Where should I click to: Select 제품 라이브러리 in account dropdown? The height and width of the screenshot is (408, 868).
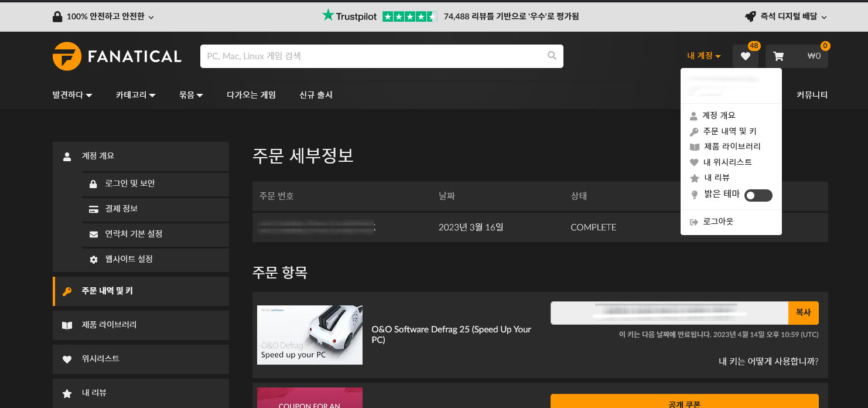click(732, 147)
